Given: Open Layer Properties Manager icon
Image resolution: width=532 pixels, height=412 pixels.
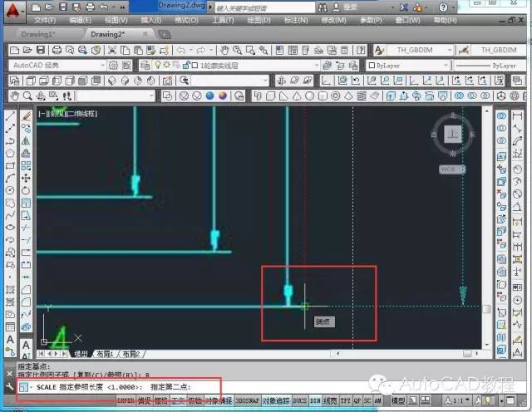Looking at the screenshot, I should point(145,65).
